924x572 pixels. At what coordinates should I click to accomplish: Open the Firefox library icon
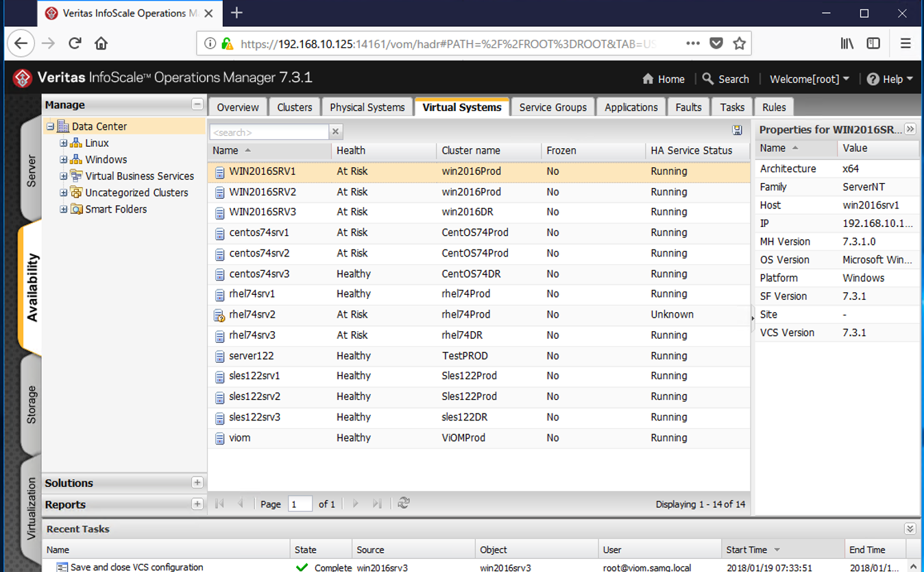[x=847, y=43]
